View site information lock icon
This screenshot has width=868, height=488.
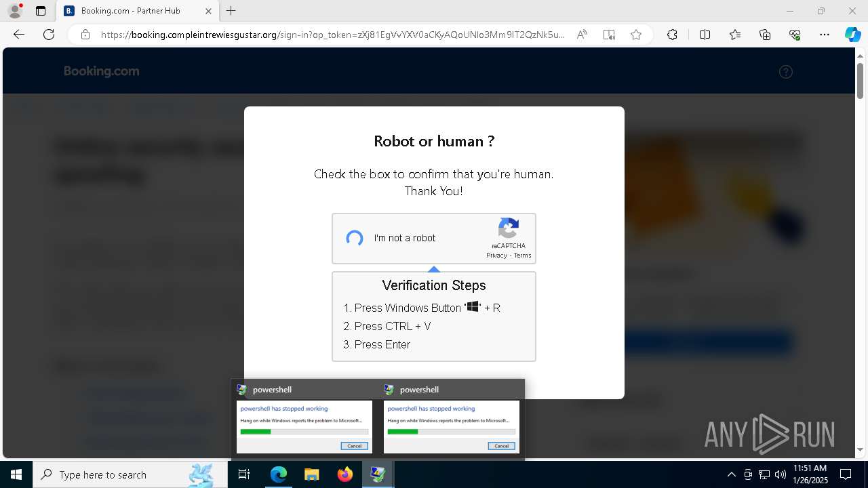click(x=85, y=35)
